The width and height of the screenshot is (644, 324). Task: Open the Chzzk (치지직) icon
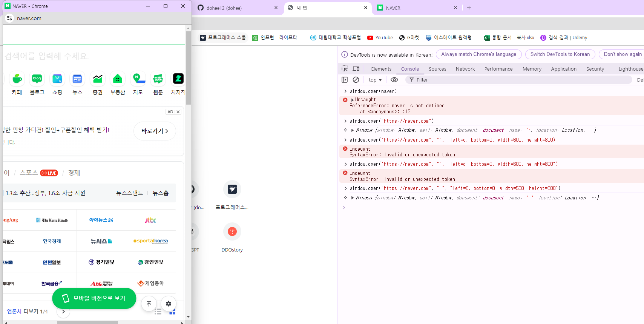point(178,79)
